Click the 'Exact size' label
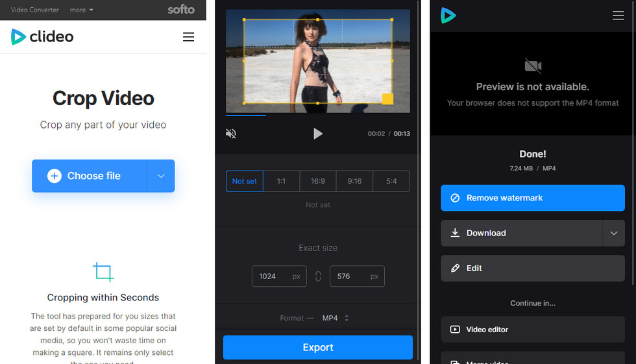The image size is (636, 364). click(x=318, y=248)
